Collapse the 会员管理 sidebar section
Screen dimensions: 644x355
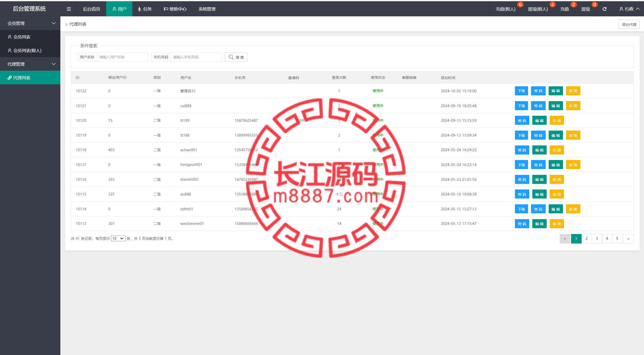pyautogui.click(x=30, y=23)
